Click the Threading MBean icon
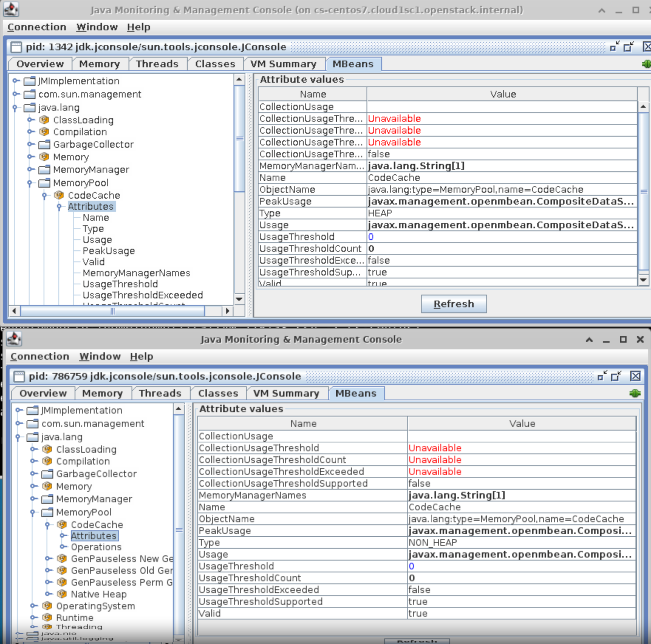The height and width of the screenshot is (644, 651). [47, 627]
